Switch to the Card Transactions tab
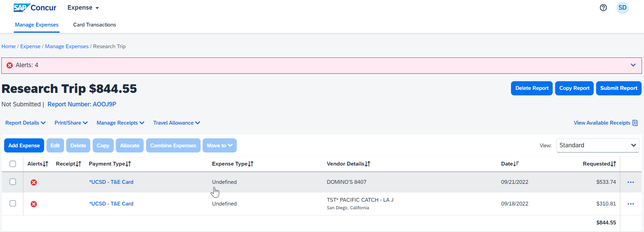The height and width of the screenshot is (232, 644). coord(94,25)
